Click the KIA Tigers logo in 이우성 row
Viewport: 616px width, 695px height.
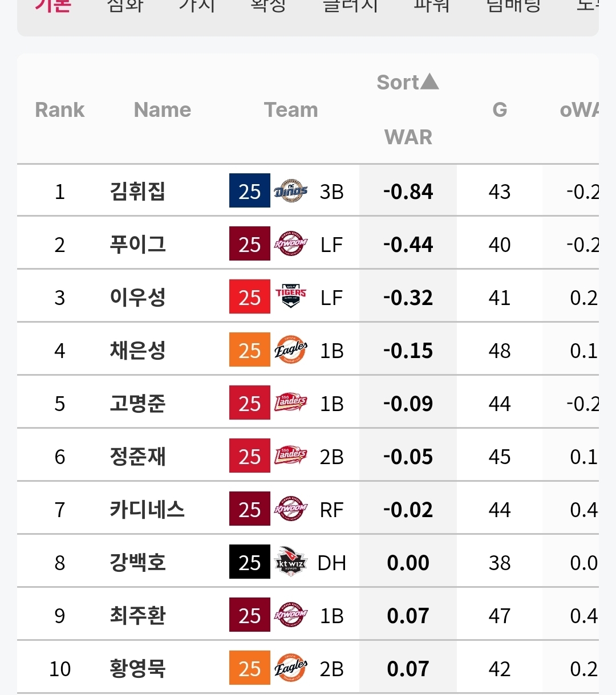point(290,297)
